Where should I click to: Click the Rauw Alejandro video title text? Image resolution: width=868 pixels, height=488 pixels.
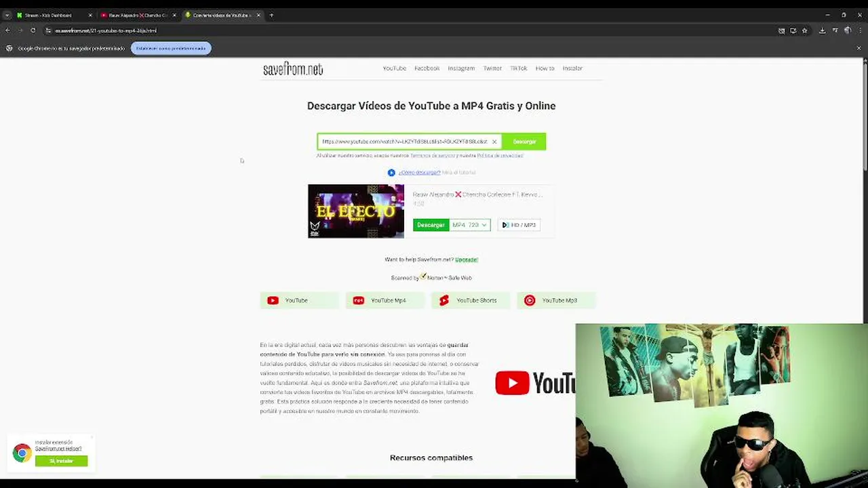[x=477, y=195]
